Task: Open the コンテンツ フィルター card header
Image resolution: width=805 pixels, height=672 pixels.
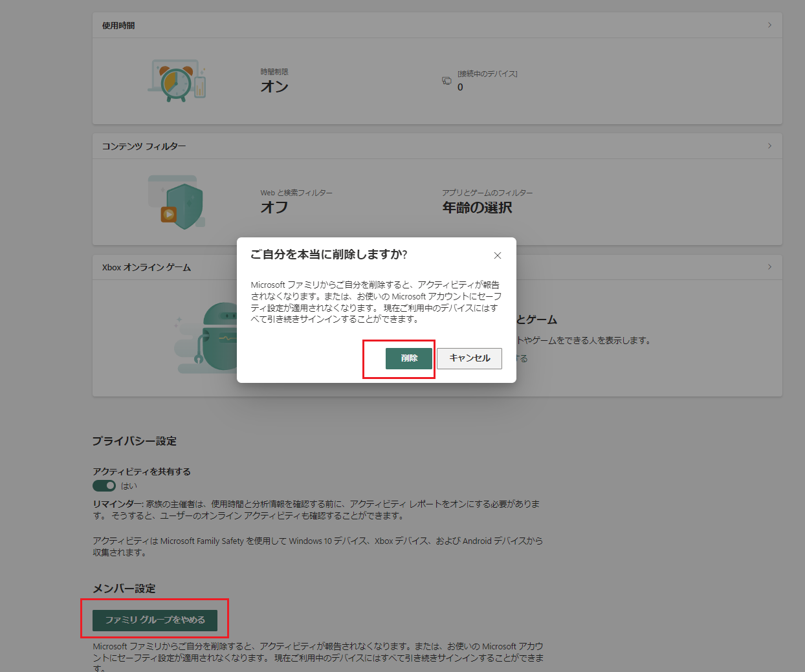Action: point(437,146)
